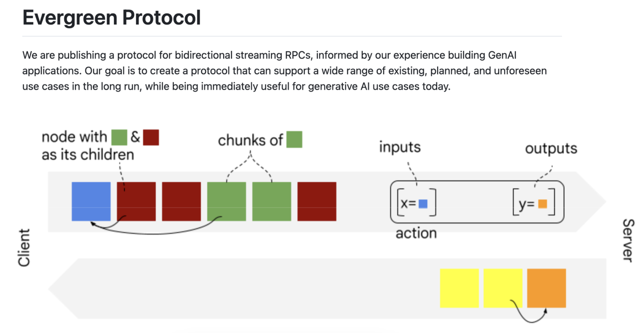Viewport: 644px width, 333px height.
Task: Click the 'action' label under the box
Action: (x=416, y=233)
